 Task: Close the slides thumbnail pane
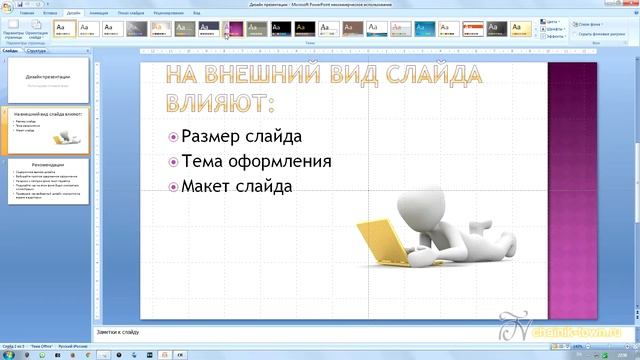click(x=88, y=51)
